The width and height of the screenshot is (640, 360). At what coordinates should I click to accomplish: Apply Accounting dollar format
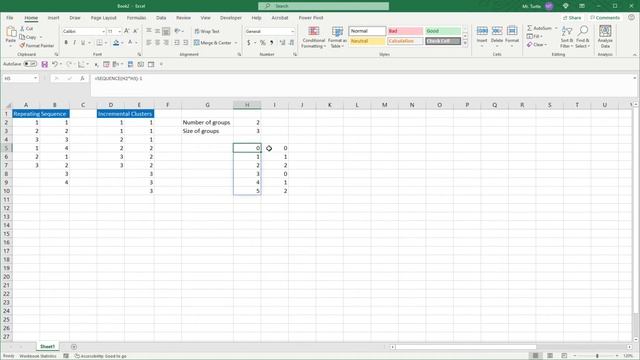point(249,42)
